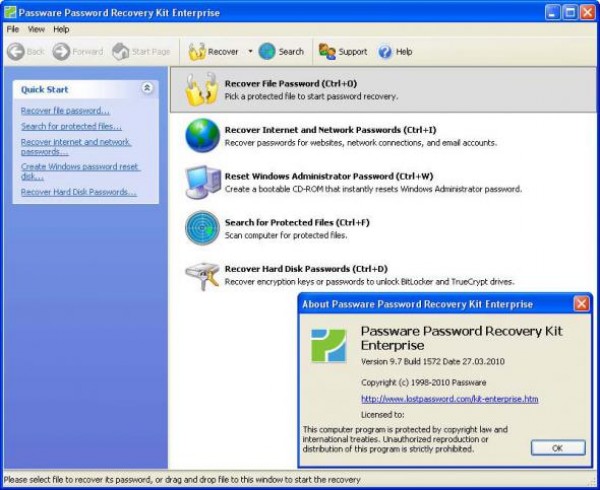Open the File menu
Image resolution: width=600 pixels, height=490 pixels.
point(13,29)
